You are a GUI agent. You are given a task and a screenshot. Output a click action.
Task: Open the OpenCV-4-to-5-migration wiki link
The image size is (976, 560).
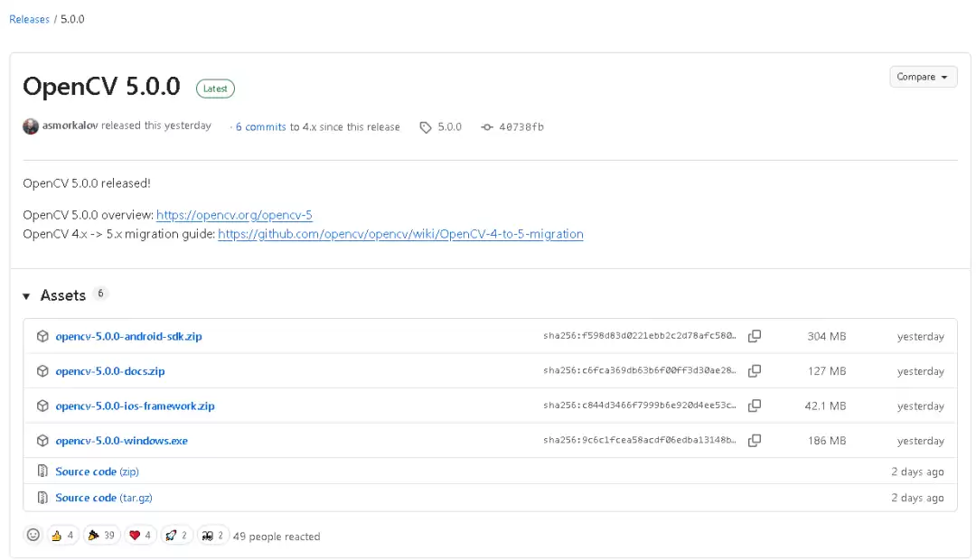pos(400,234)
